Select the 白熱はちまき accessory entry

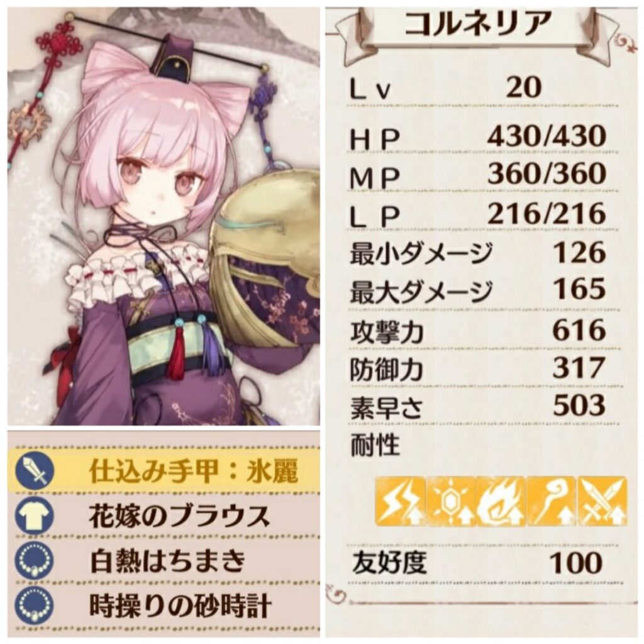164,560
